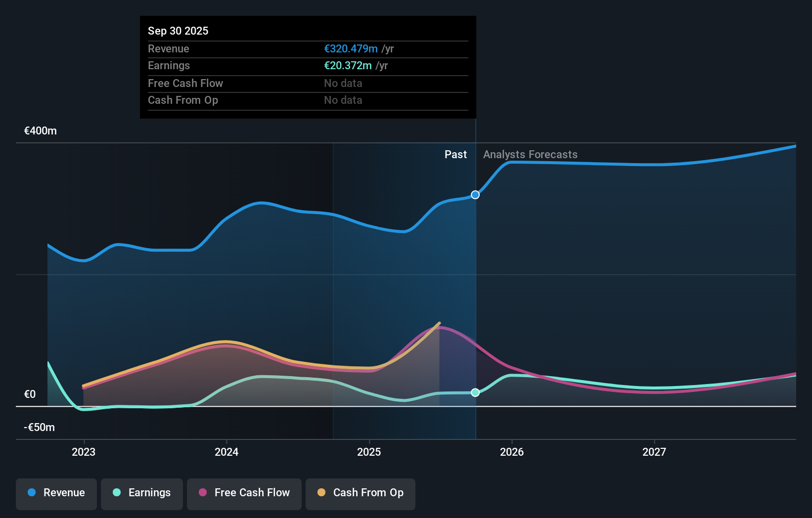
Task: Click the 2026 x-axis label
Action: point(512,452)
